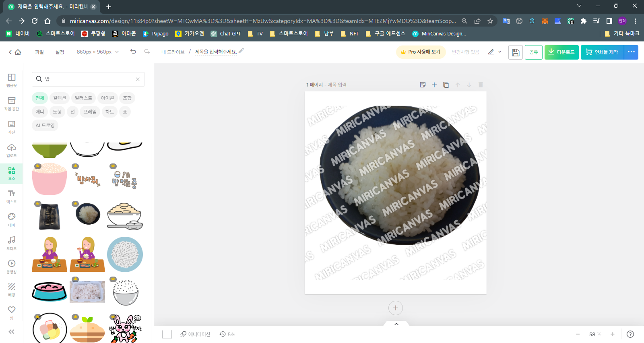Open the 업로드 upload panel

[12, 150]
